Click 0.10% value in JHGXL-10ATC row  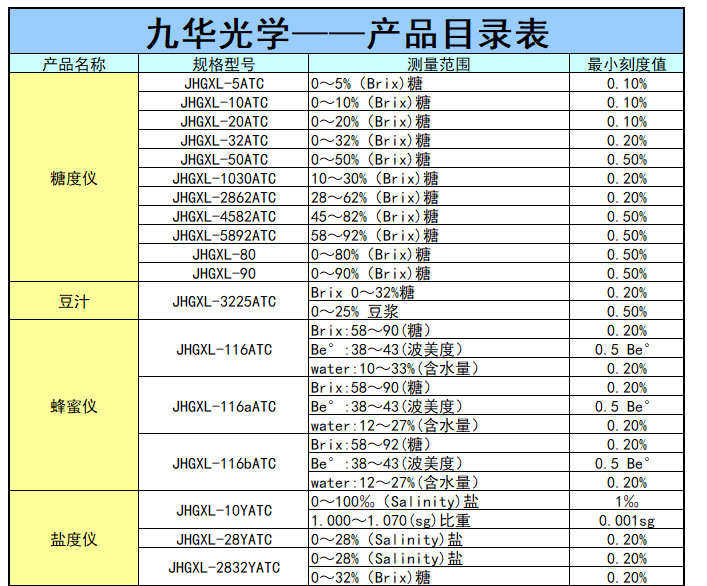pyautogui.click(x=627, y=102)
